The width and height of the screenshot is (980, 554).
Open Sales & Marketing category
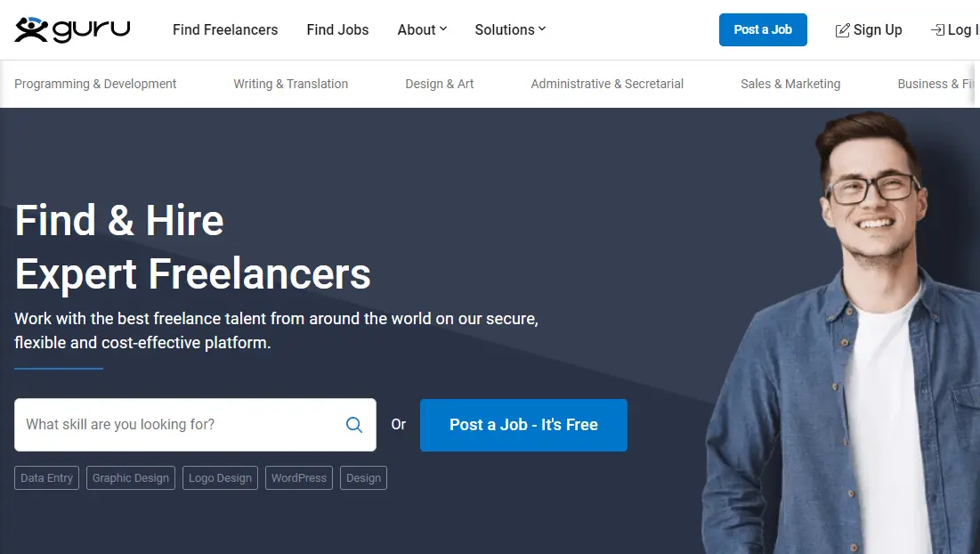click(x=790, y=84)
